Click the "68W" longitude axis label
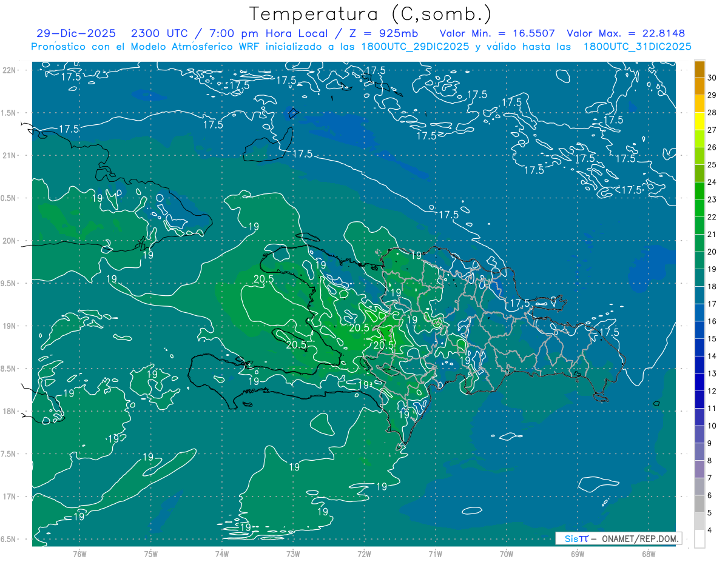 tap(648, 554)
